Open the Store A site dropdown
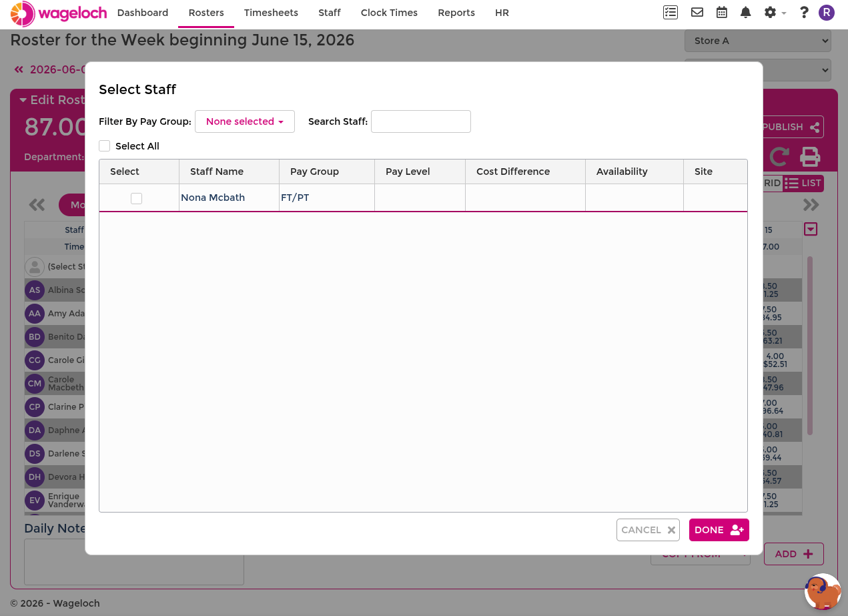The height and width of the screenshot is (616, 848). (758, 41)
